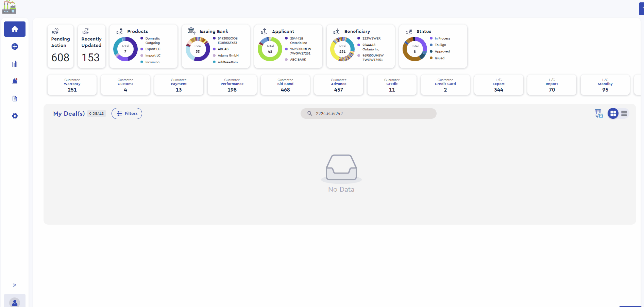This screenshot has height=307, width=644.
Task: Export deals to Excel icon
Action: tap(599, 113)
